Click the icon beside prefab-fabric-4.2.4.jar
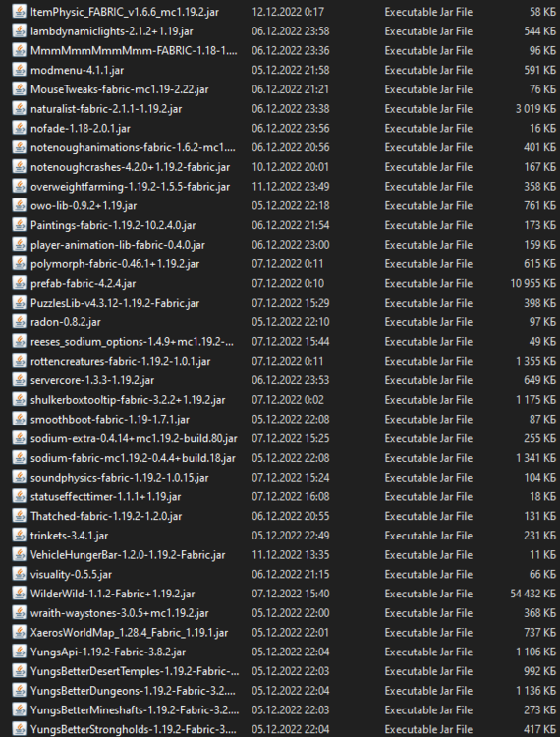560x737 pixels. click(19, 283)
